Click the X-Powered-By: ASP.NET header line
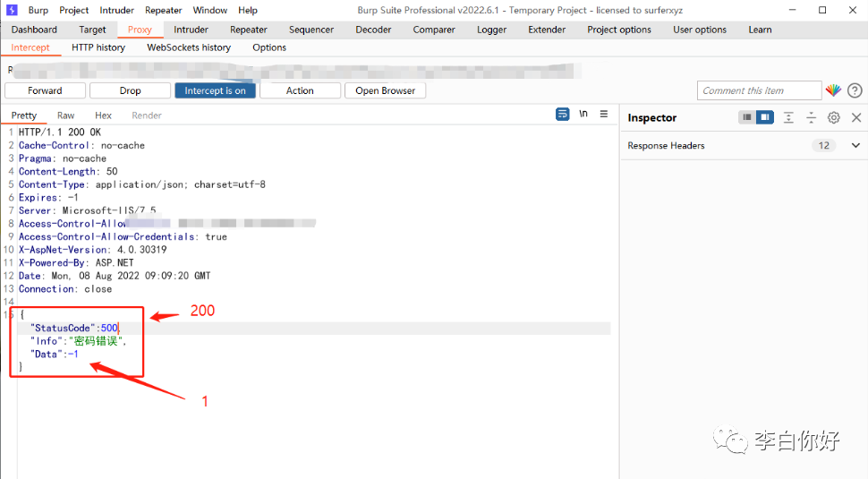Viewport: 868px width, 479px height. click(x=76, y=262)
